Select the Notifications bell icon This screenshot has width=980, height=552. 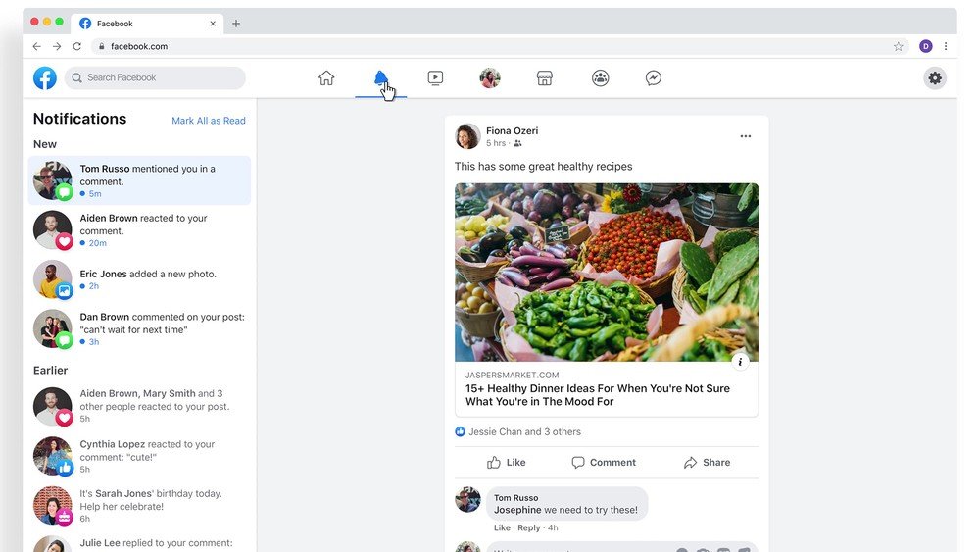(380, 78)
